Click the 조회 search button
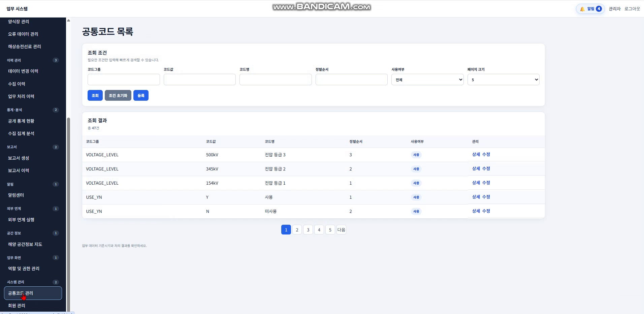 pyautogui.click(x=95, y=95)
